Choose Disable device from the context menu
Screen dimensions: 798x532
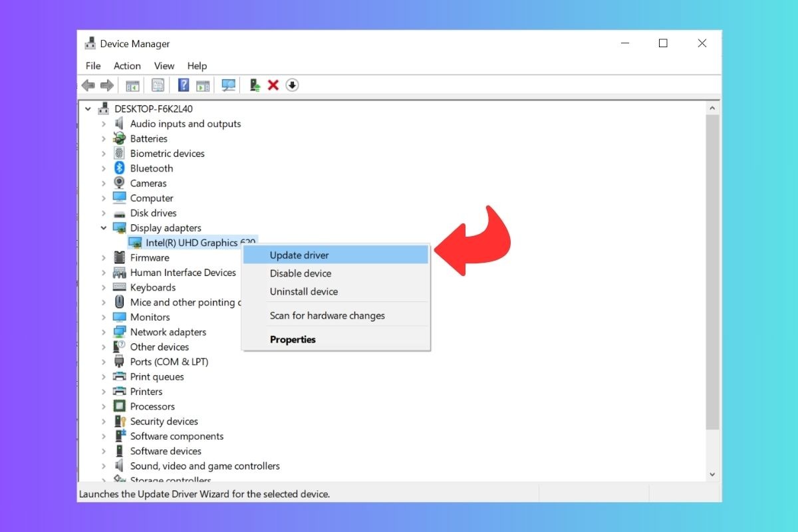pos(336,273)
